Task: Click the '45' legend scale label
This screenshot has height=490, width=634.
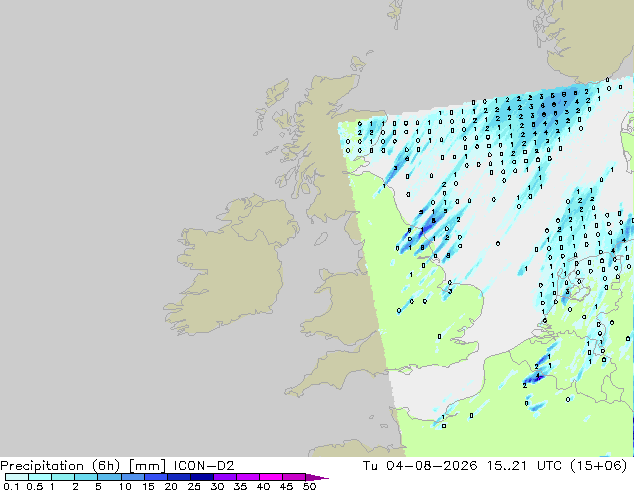Action: pyautogui.click(x=286, y=486)
